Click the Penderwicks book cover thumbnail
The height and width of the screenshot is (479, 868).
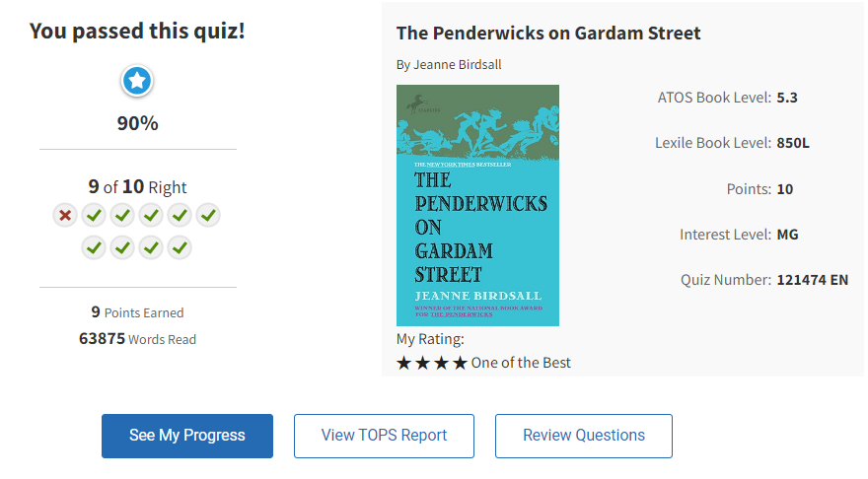pos(477,205)
